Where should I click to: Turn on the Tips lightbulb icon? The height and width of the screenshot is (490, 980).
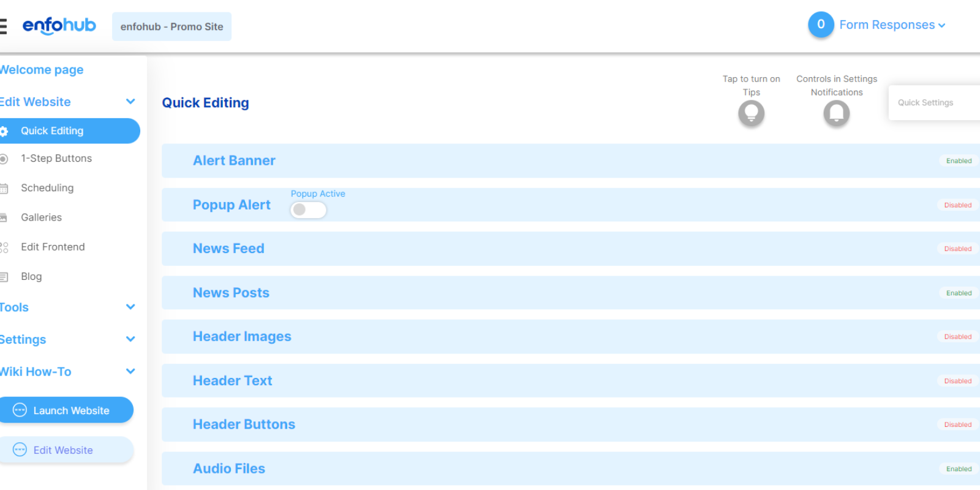(x=751, y=113)
